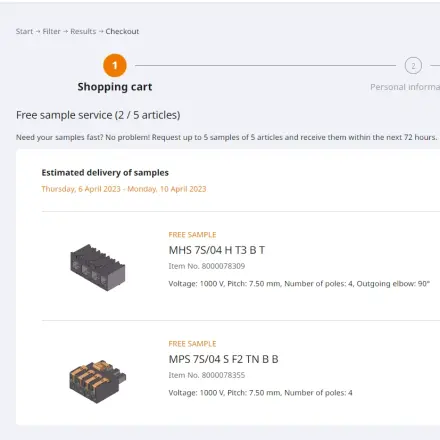This screenshot has height=440, width=440.
Task: Select the Checkout breadcrumb item
Action: point(122,31)
